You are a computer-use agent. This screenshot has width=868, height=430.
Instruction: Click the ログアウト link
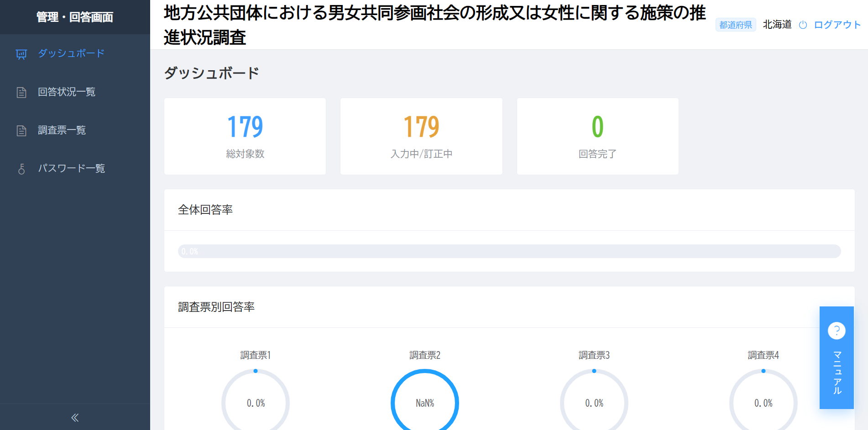[837, 25]
